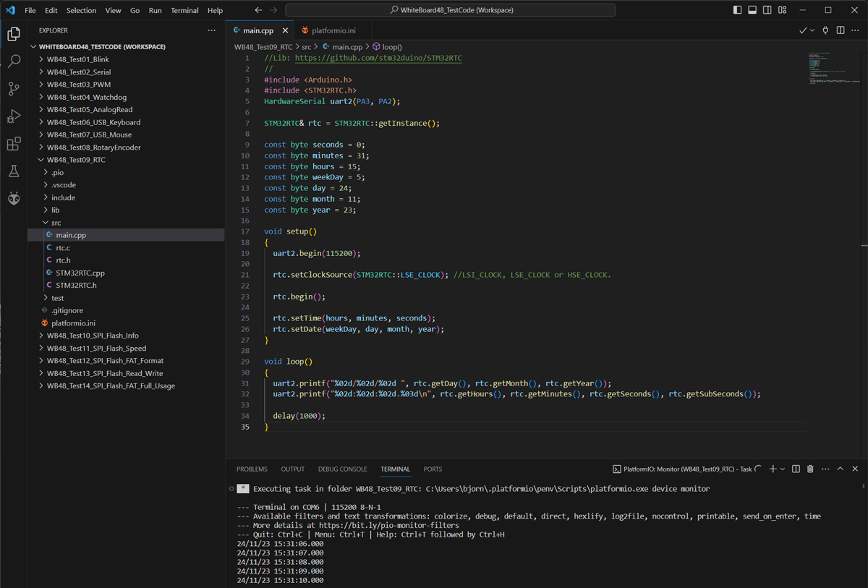Viewport: 868px width, 588px height.
Task: Click the WhiteBoard48_TestCode search command box
Action: 451,10
